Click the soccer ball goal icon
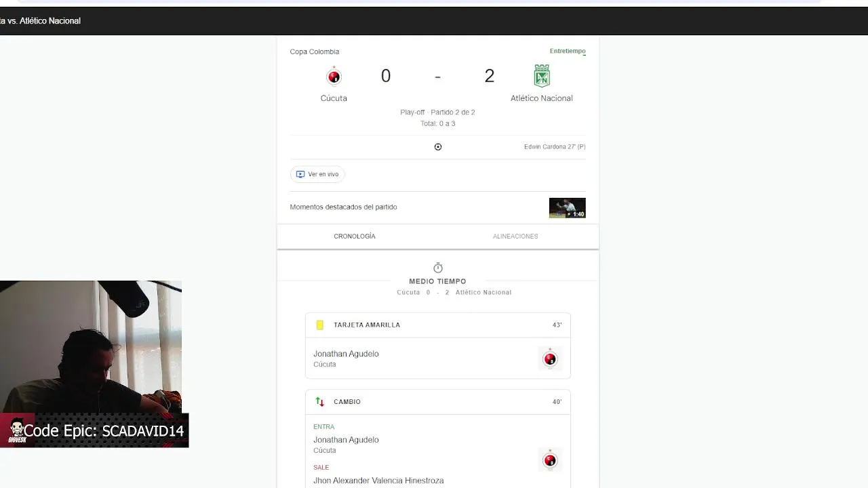 pos(438,147)
